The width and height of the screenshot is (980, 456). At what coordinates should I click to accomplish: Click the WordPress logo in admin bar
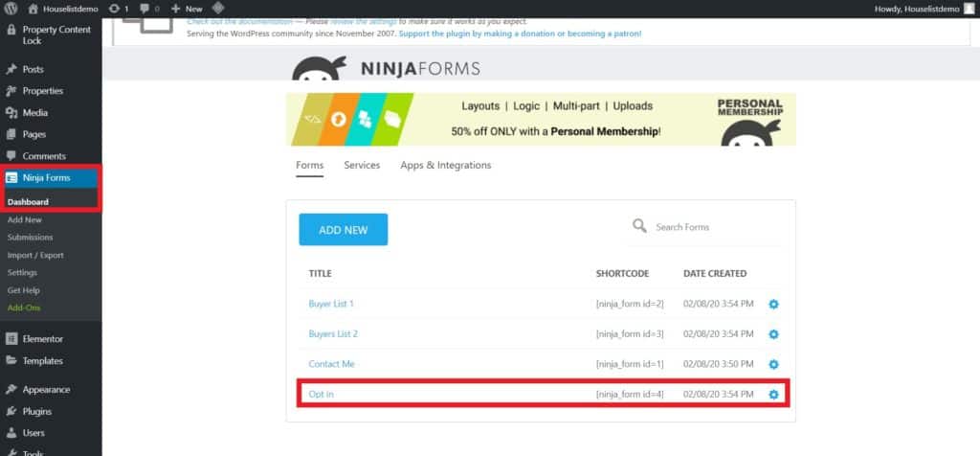coord(11,9)
